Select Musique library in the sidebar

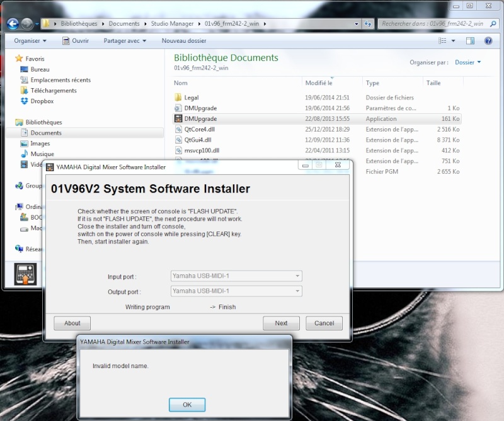[42, 154]
